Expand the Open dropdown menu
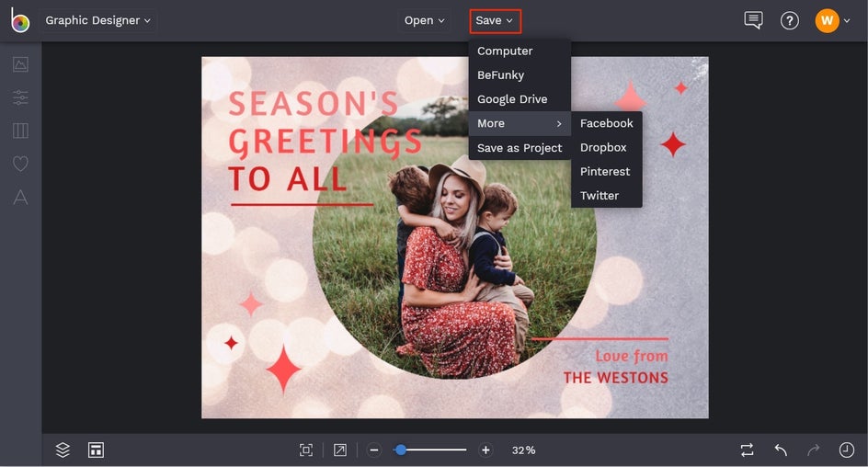This screenshot has width=868, height=467. click(425, 20)
